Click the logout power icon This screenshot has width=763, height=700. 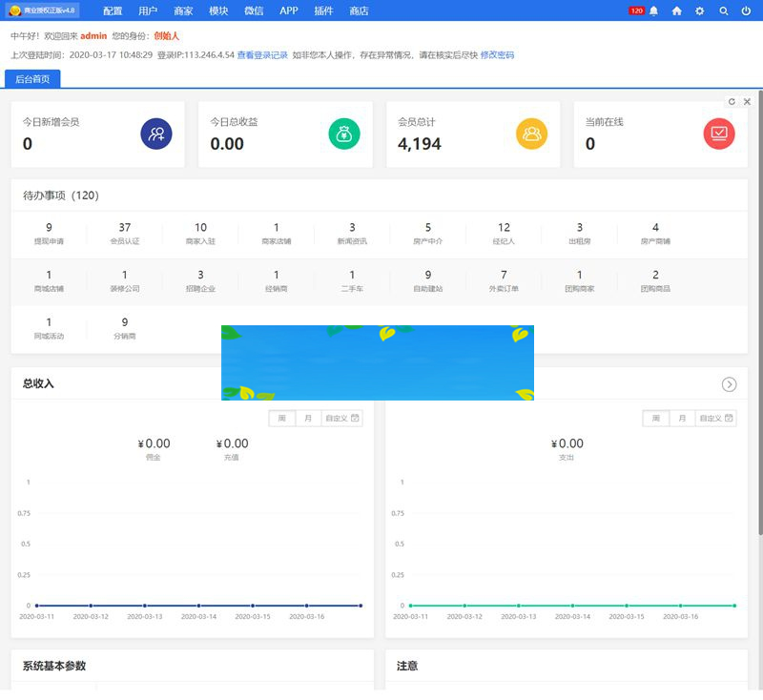(745, 11)
